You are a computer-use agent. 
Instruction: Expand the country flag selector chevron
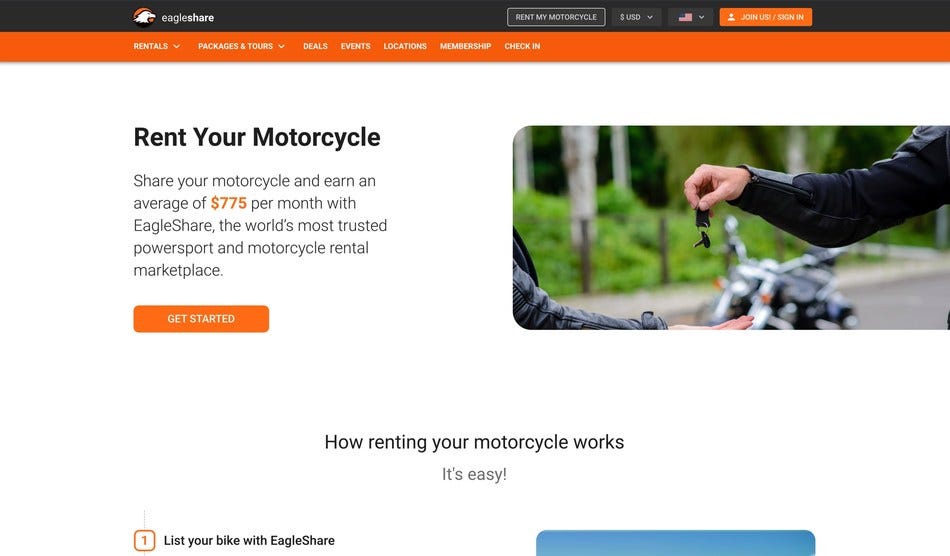[702, 17]
